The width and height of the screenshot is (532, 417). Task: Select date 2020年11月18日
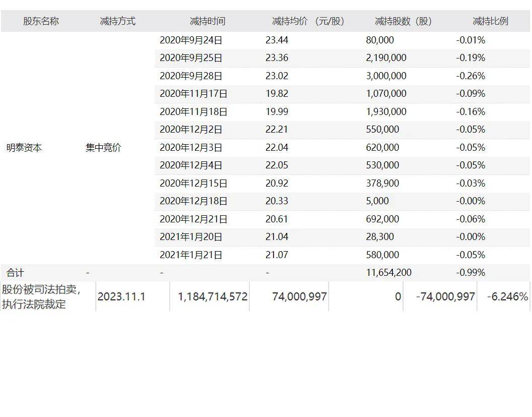point(193,111)
